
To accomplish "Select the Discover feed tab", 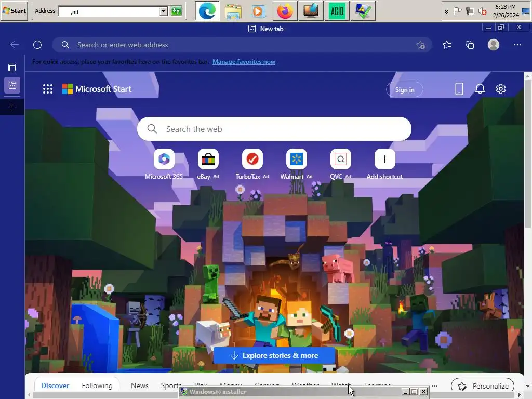I will point(55,385).
